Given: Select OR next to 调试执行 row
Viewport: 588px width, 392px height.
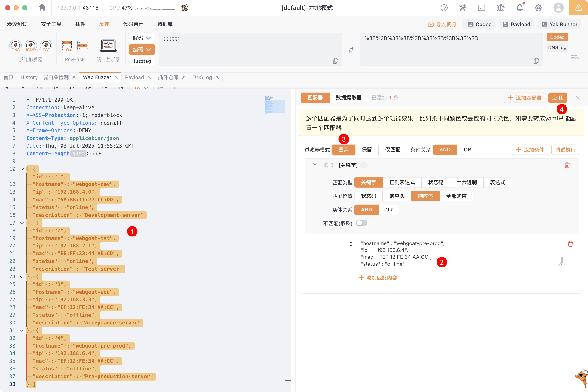Looking at the screenshot, I should click(467, 149).
